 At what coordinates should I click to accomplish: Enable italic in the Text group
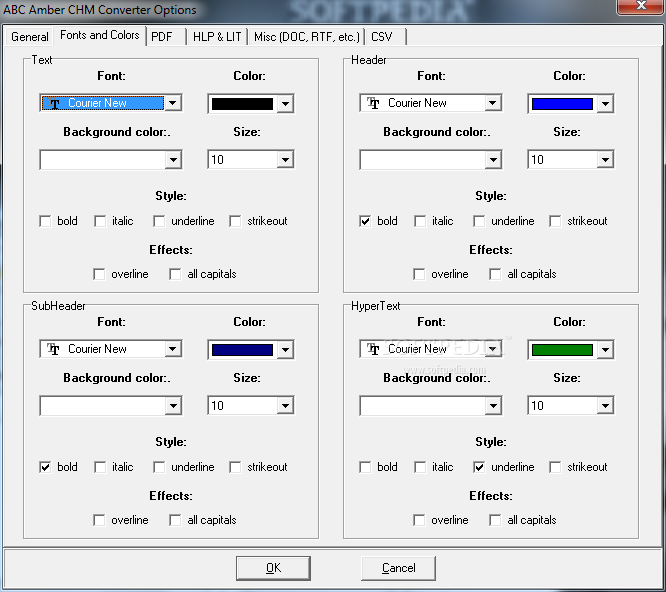(x=100, y=221)
